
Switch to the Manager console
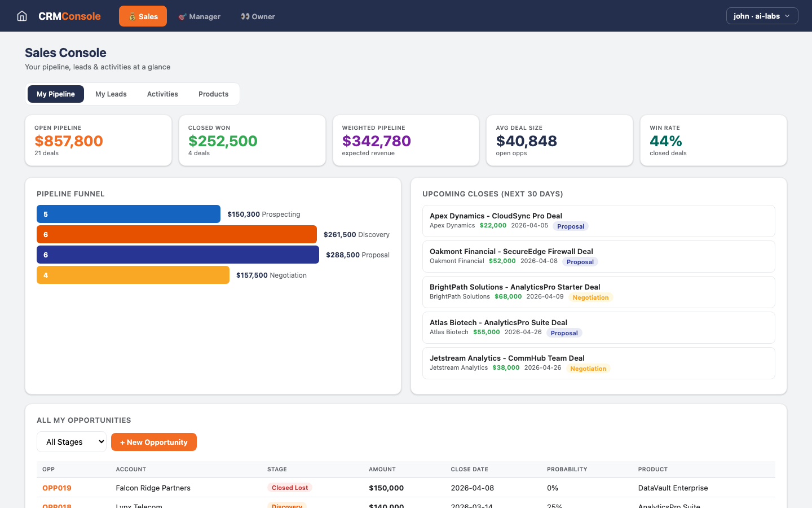pos(200,16)
